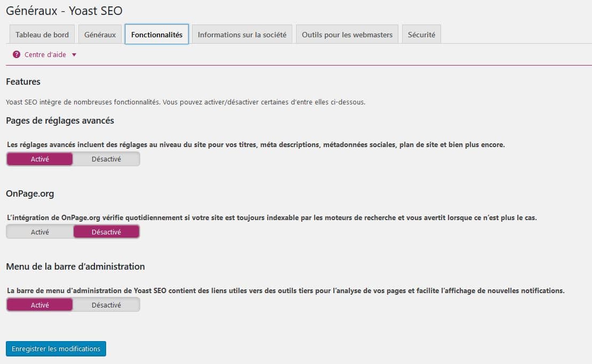Viewport: 592px width, 364px height.
Task: Click Enregistrer les modifications button
Action: (x=56, y=349)
